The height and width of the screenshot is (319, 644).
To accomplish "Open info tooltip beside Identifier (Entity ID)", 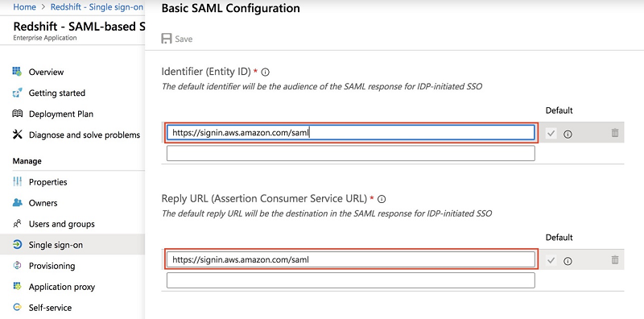I will 266,72.
